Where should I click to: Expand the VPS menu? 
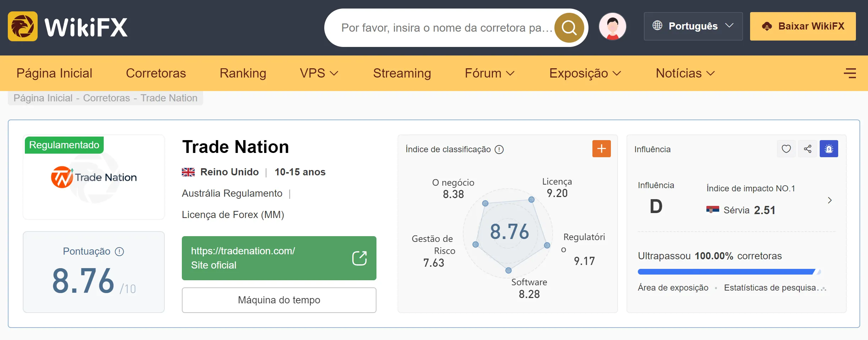point(319,73)
